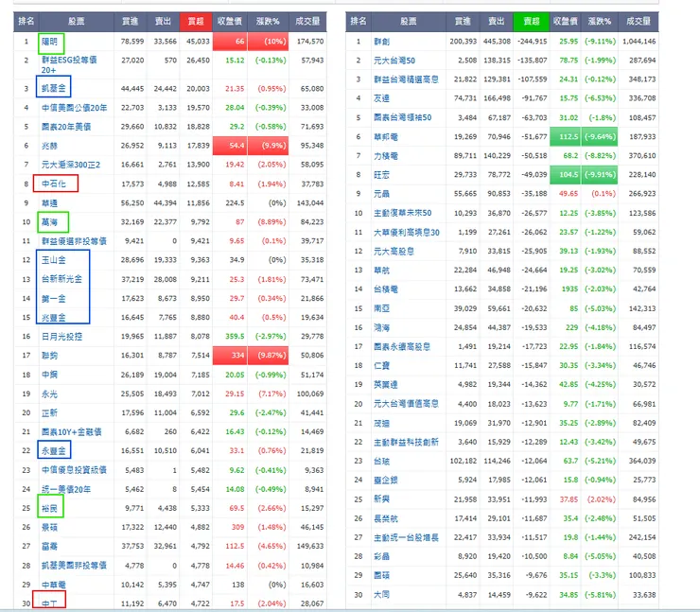700x612 pixels.
Task: Open the 鴻海 stock link
Action: (381, 327)
